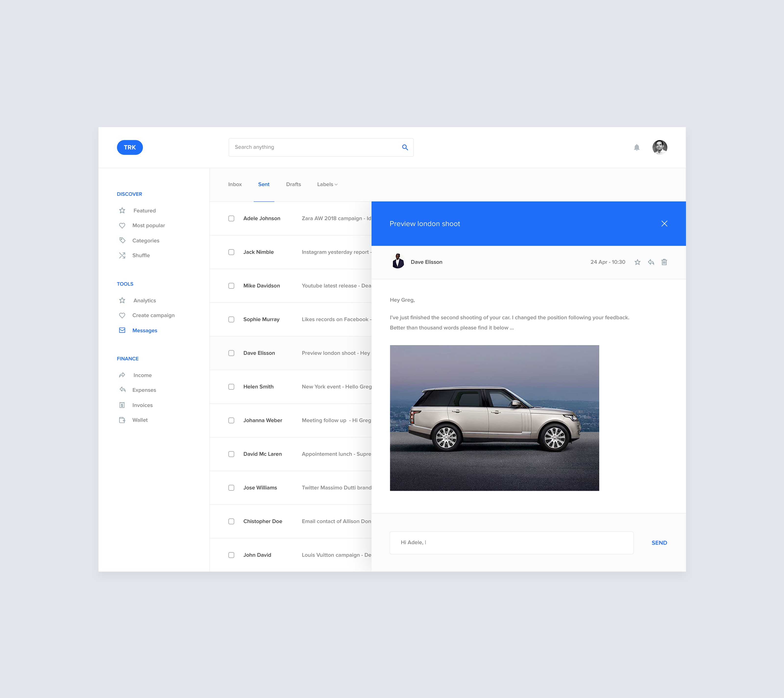Click the Shuffle icon under Discover
This screenshot has height=698, width=784.
click(122, 255)
